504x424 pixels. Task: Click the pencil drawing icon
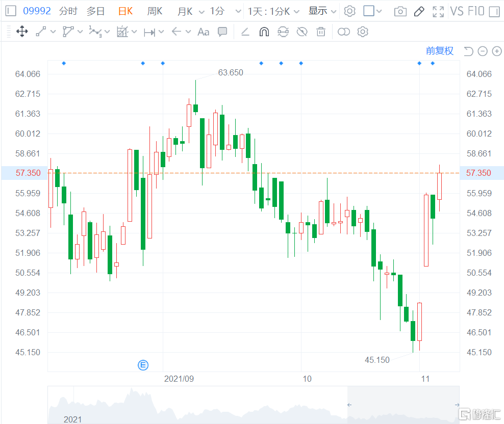tap(419, 11)
